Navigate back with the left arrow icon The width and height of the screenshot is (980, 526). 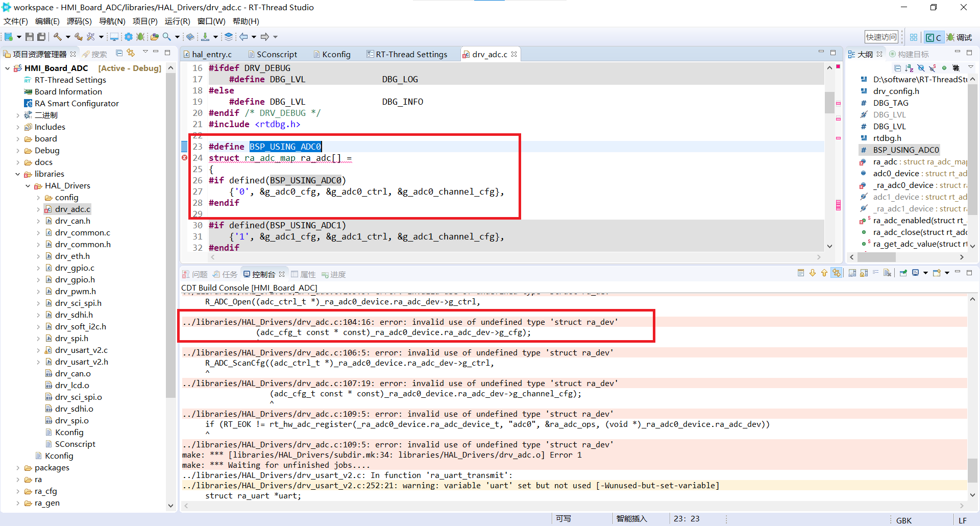click(x=244, y=37)
